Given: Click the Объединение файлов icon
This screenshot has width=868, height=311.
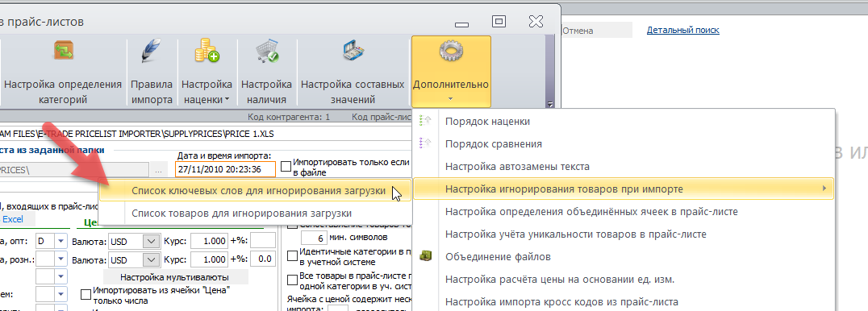Looking at the screenshot, I should [x=426, y=256].
